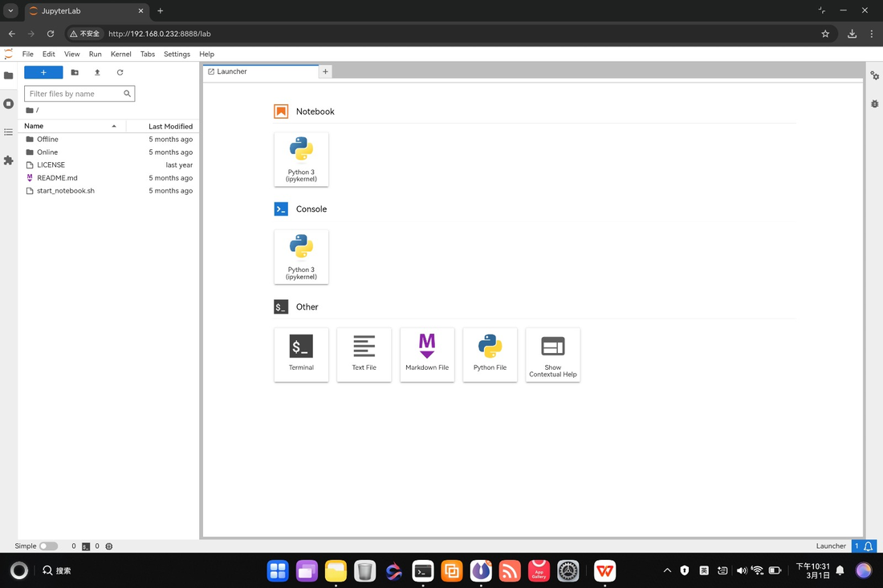Open the table of contents sidebar
Screen dimensions: 883x588
point(8,132)
